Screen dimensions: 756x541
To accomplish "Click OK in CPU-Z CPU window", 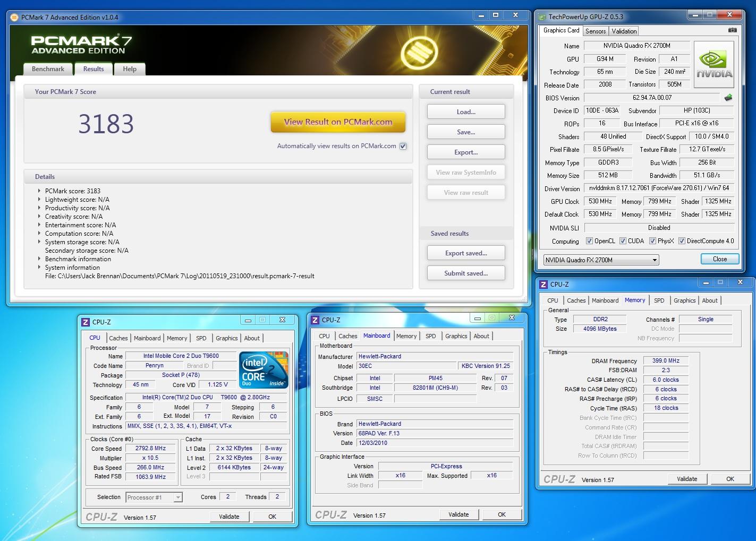I will pos(272,517).
